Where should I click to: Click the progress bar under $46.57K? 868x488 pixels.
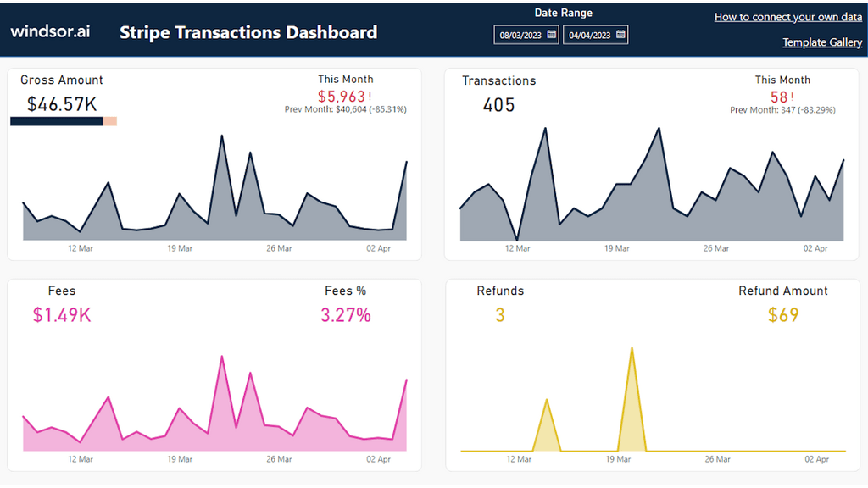pos(62,121)
